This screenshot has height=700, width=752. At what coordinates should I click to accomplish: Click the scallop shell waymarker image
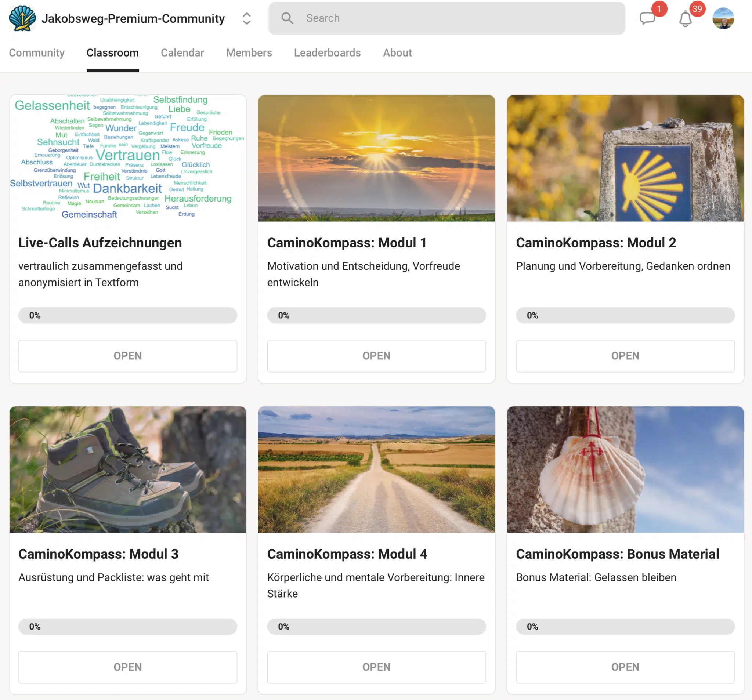pyautogui.click(x=625, y=158)
